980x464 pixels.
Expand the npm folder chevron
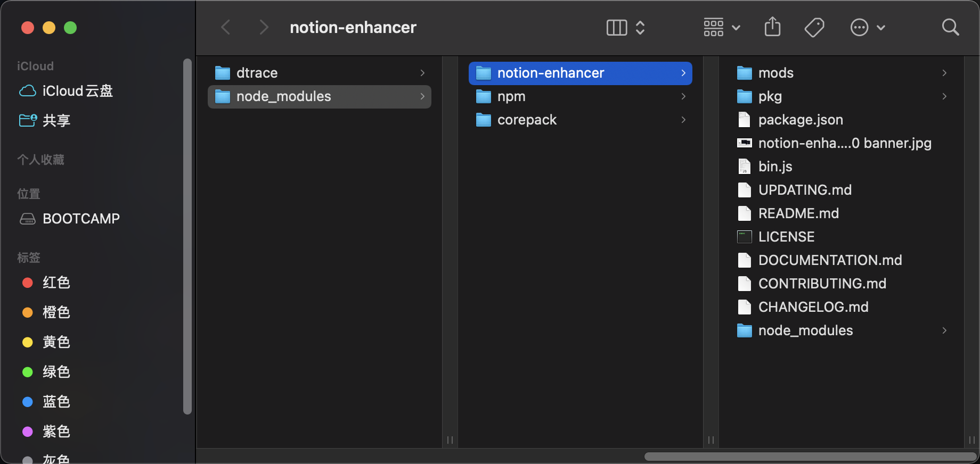683,96
